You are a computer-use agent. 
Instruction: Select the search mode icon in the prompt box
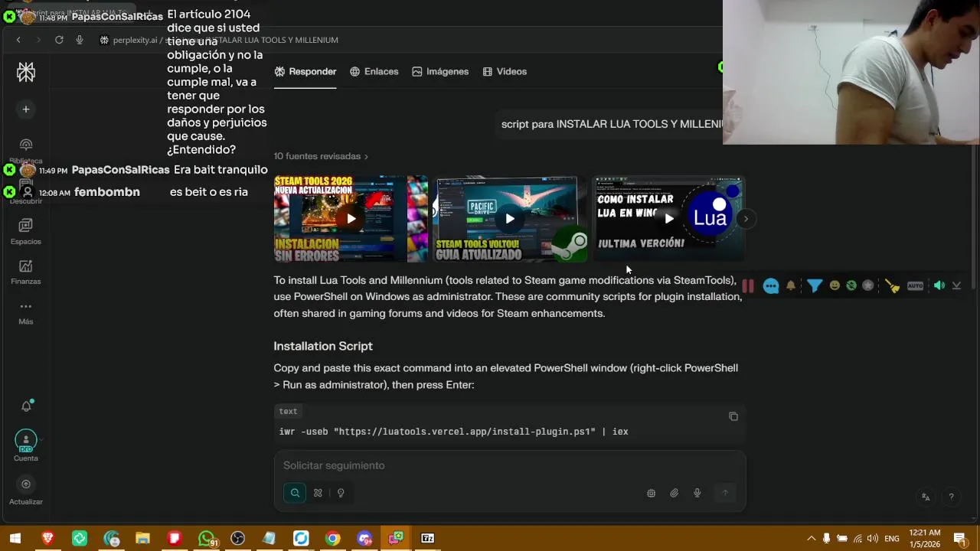(295, 493)
